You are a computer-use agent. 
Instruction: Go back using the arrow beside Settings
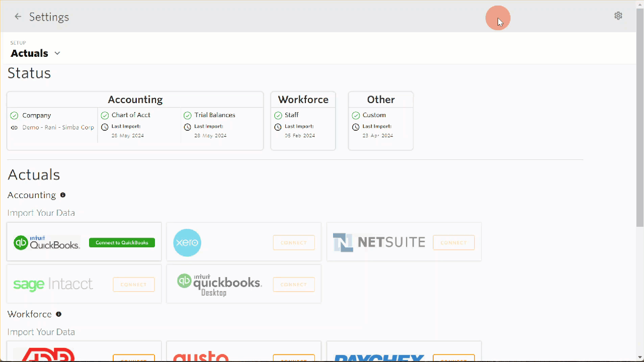pyautogui.click(x=18, y=17)
